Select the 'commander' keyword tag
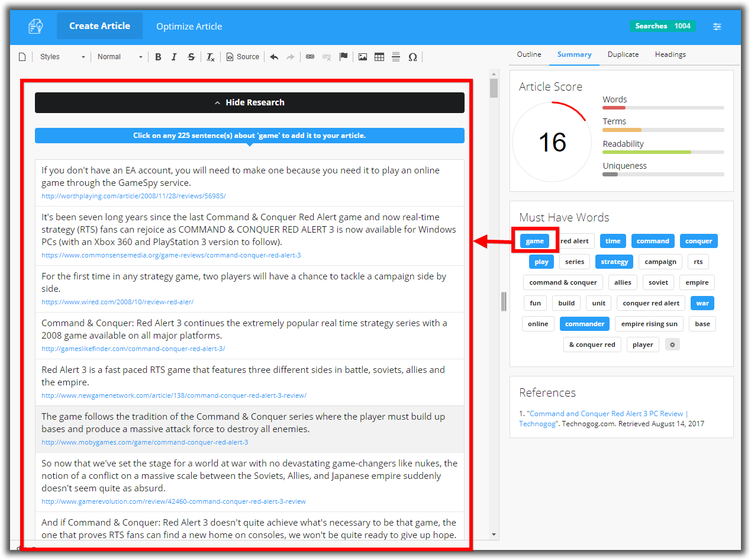This screenshot has height=560, width=751. pyautogui.click(x=585, y=324)
